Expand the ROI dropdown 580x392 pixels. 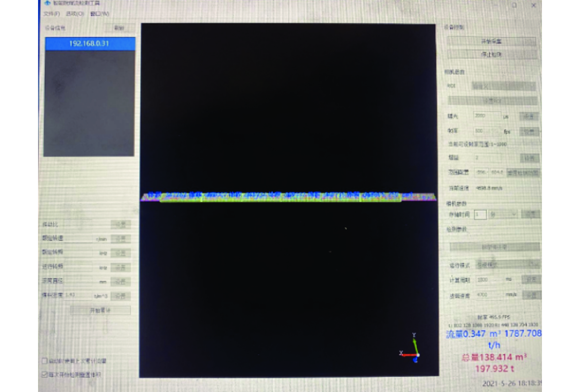[x=503, y=86]
